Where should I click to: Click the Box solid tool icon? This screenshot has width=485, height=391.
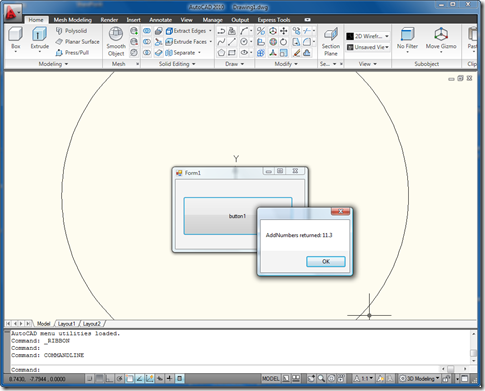pyautogui.click(x=16, y=34)
